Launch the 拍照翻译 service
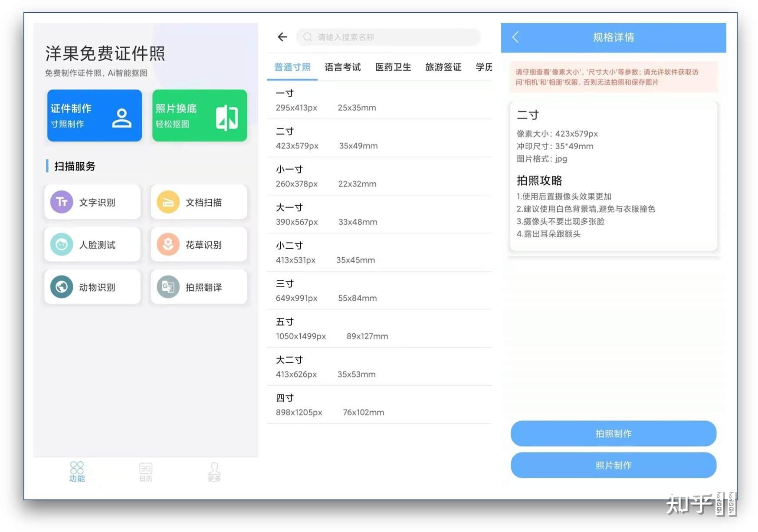 pyautogui.click(x=199, y=287)
